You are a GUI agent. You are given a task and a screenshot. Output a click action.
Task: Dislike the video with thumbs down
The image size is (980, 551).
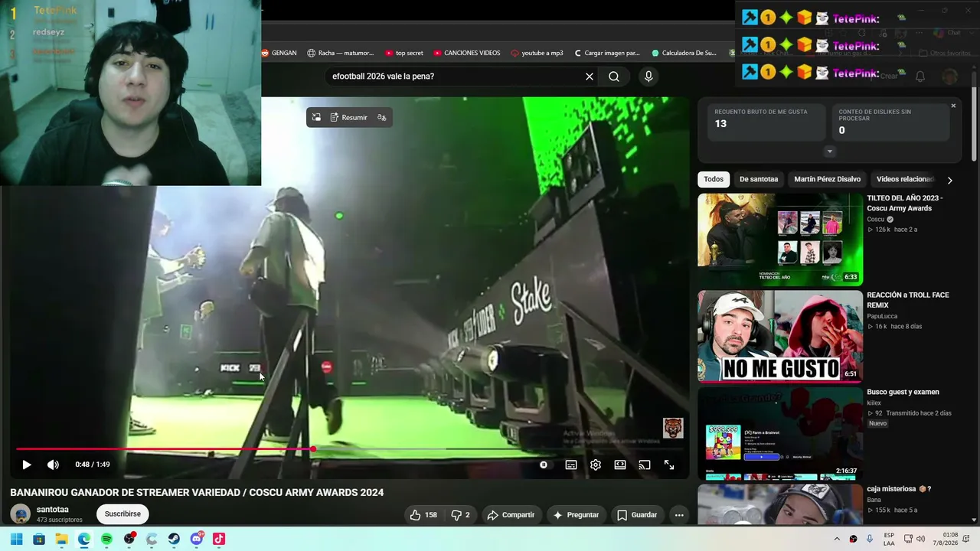(460, 515)
